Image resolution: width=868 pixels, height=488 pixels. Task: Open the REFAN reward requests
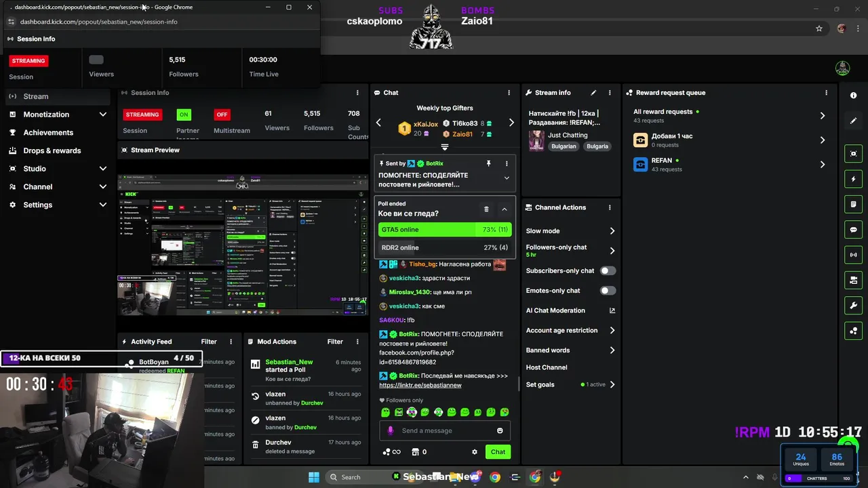coord(730,165)
